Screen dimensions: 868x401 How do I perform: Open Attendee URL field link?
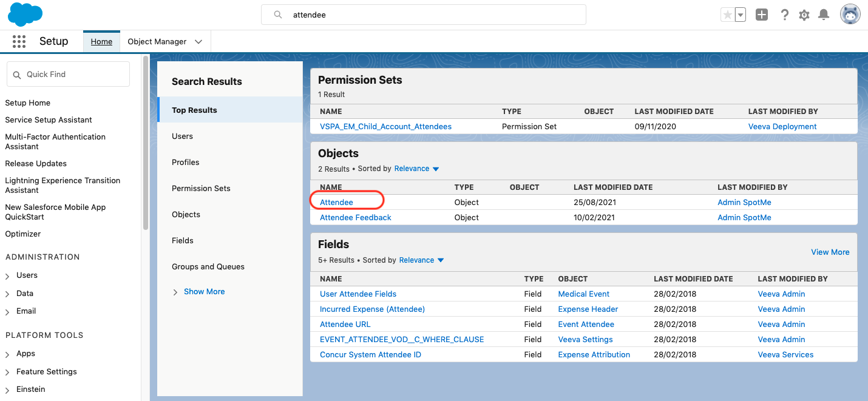click(345, 324)
